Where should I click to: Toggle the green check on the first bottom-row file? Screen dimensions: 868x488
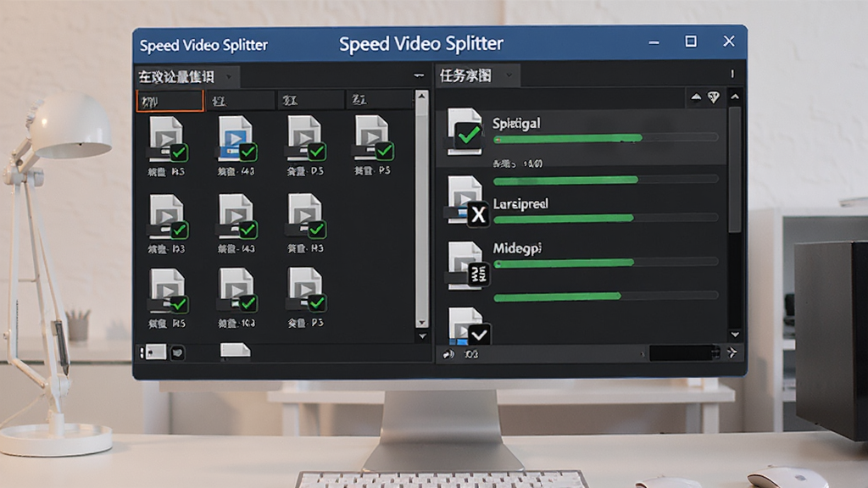coord(178,304)
